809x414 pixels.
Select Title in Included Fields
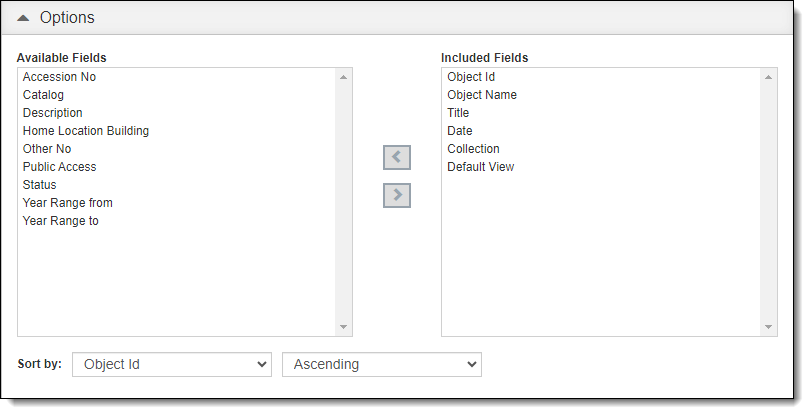[x=458, y=113]
